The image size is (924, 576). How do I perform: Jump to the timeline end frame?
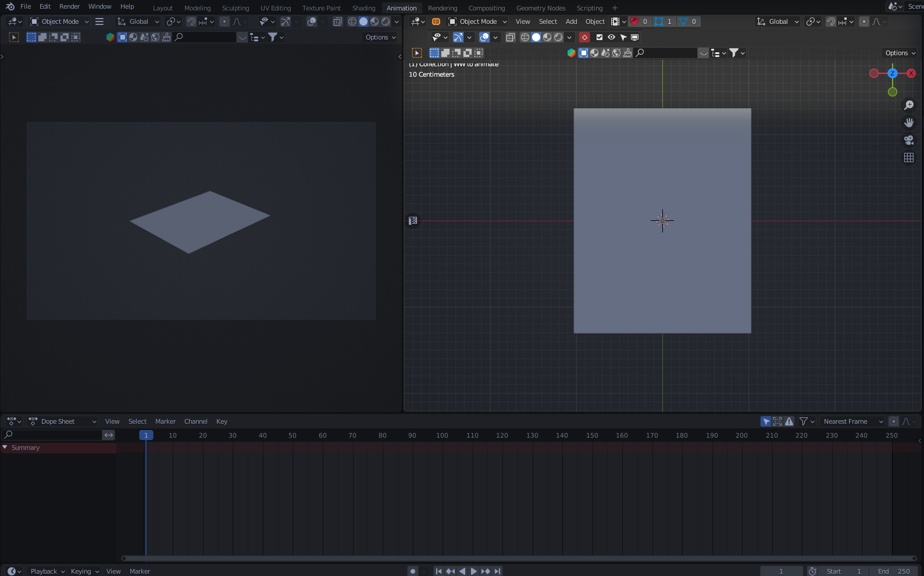point(497,571)
